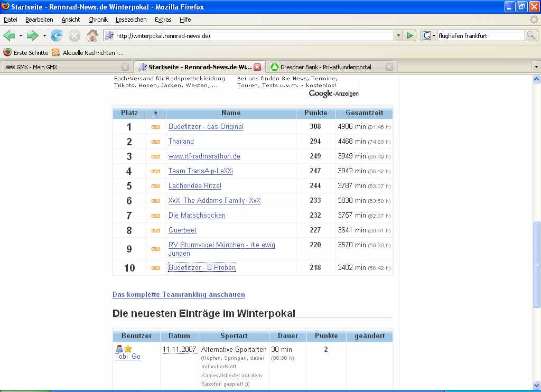The height and width of the screenshot is (392, 541).
Task: Click the green Go arrow beside URL
Action: [410, 35]
